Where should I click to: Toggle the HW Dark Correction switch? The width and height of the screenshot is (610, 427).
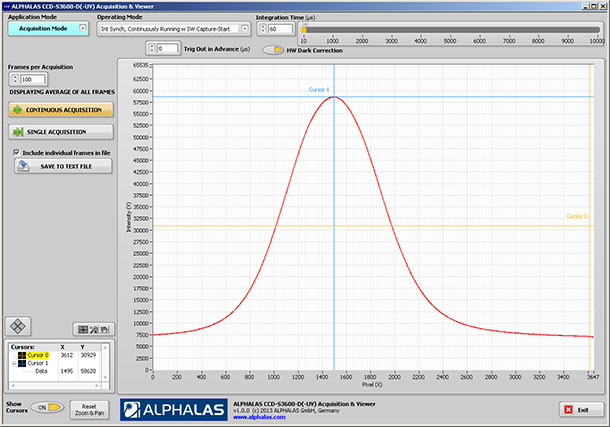(x=272, y=49)
